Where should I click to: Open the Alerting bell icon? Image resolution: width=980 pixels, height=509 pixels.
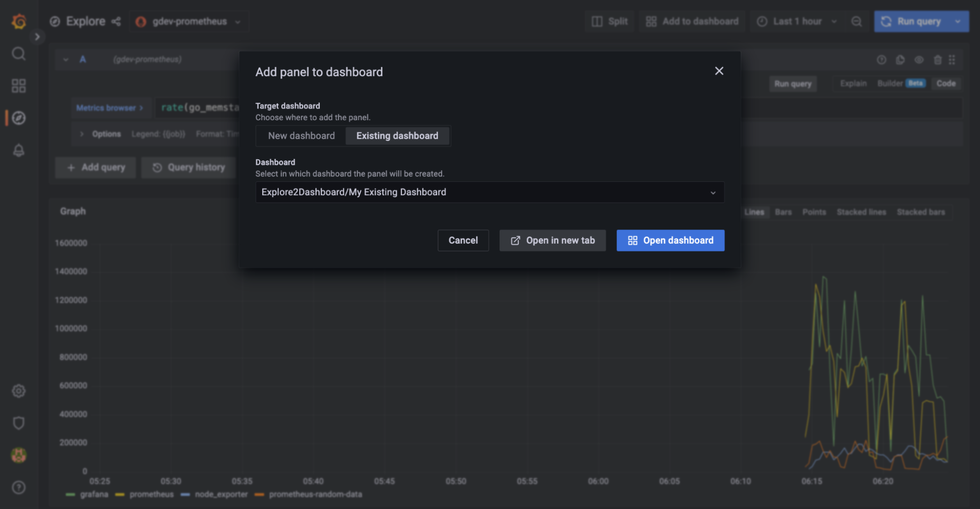click(19, 151)
